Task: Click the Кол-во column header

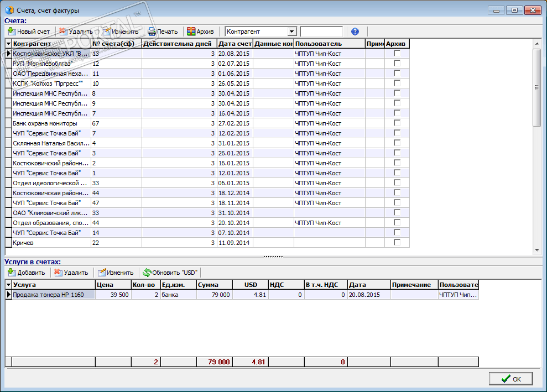Action: [145, 285]
